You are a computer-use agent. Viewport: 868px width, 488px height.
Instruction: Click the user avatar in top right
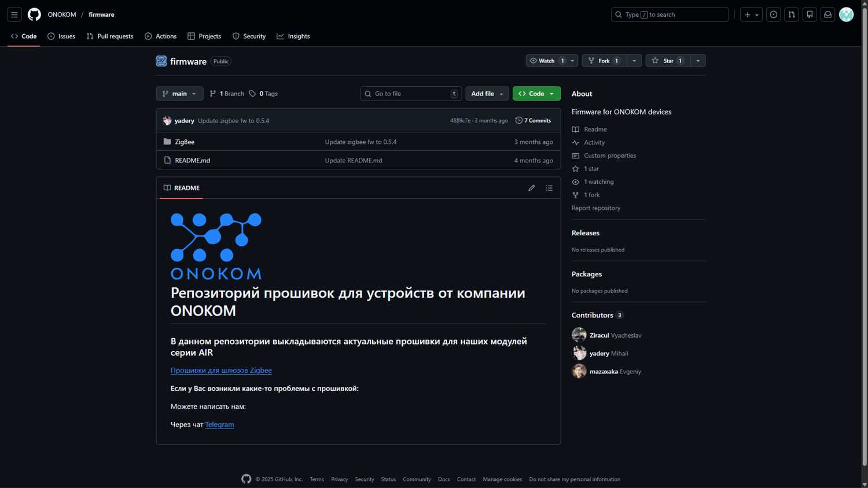pyautogui.click(x=846, y=14)
